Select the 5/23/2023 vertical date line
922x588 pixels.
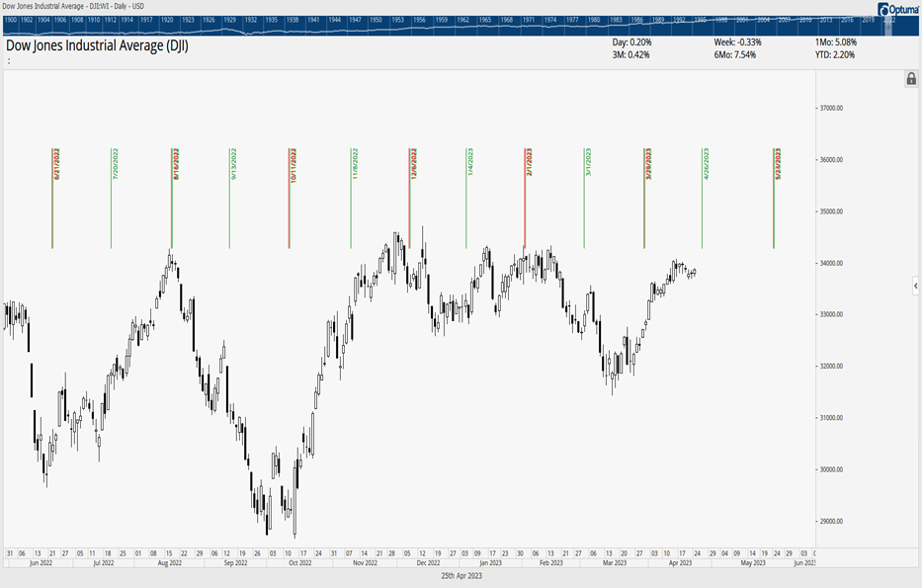point(774,199)
